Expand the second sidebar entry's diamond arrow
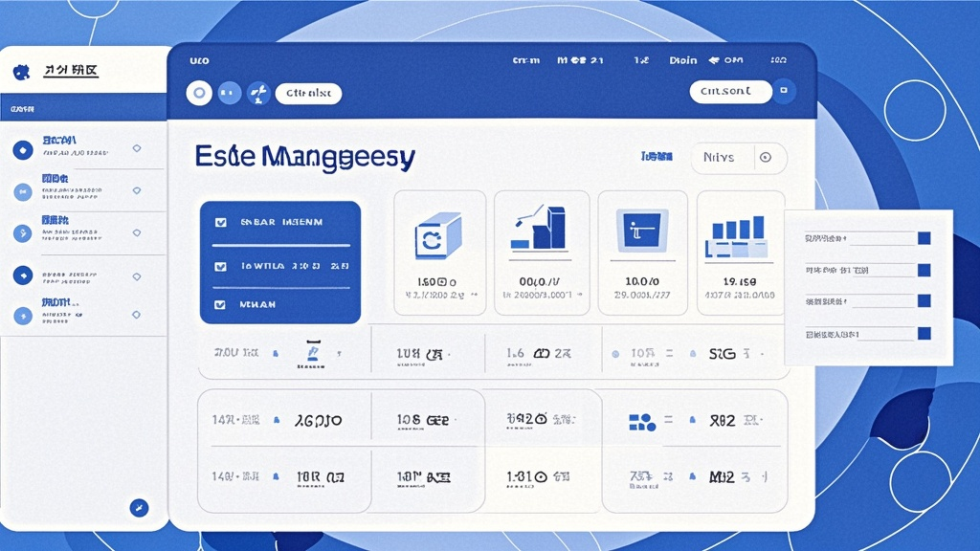The image size is (980, 551). click(x=137, y=190)
